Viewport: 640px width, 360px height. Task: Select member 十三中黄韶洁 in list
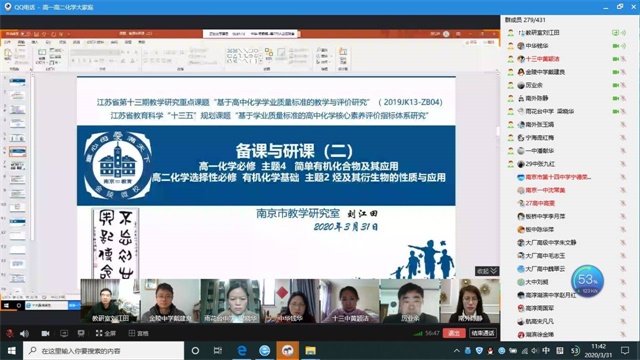coord(542,59)
